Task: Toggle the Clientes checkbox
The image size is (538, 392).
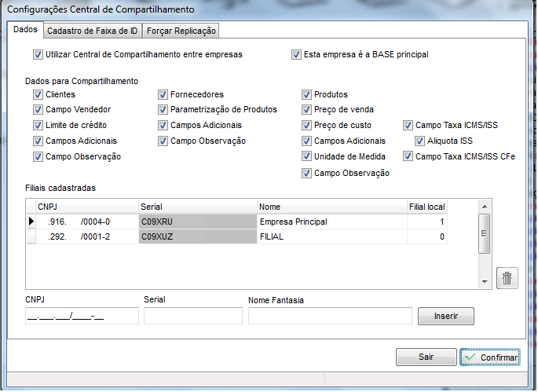Action: point(38,94)
